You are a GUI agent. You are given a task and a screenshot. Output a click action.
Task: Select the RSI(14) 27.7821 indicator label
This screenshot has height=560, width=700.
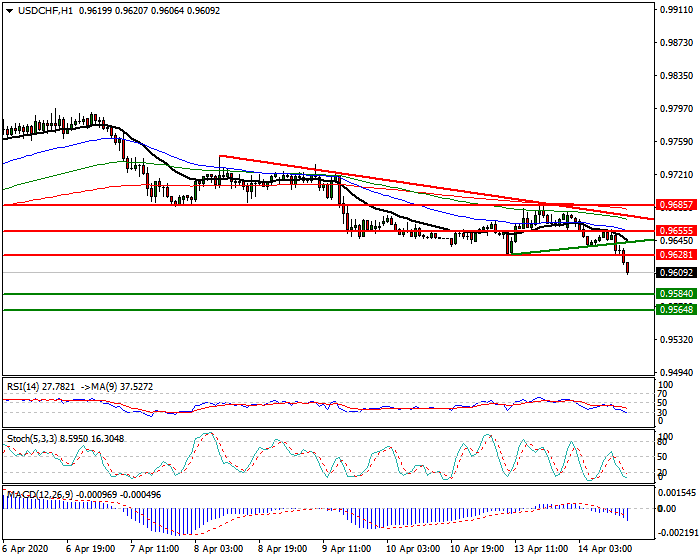click(x=41, y=387)
